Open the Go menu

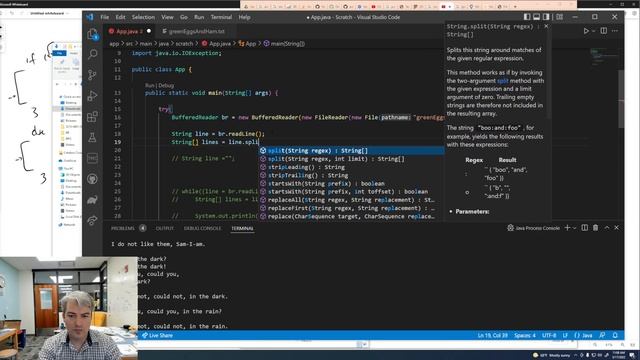tap(184, 17)
